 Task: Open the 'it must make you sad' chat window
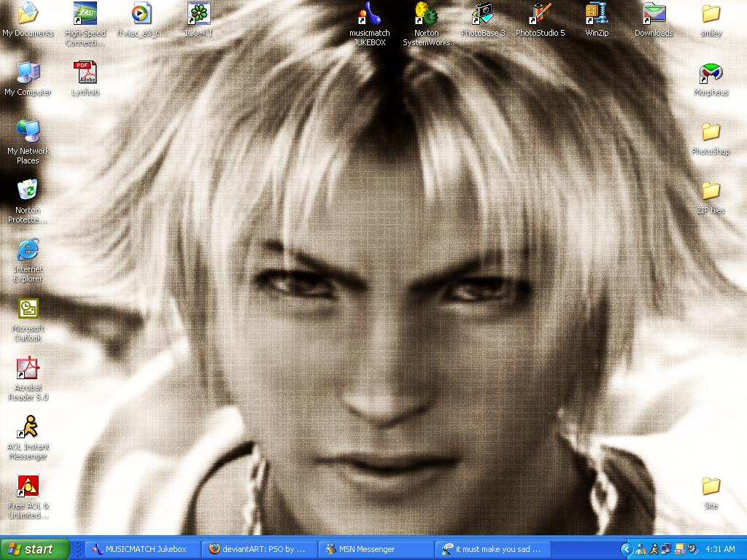click(493, 549)
